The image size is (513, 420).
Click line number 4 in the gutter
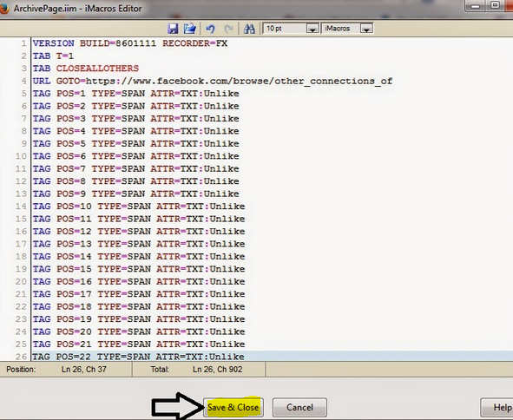[x=23, y=81]
